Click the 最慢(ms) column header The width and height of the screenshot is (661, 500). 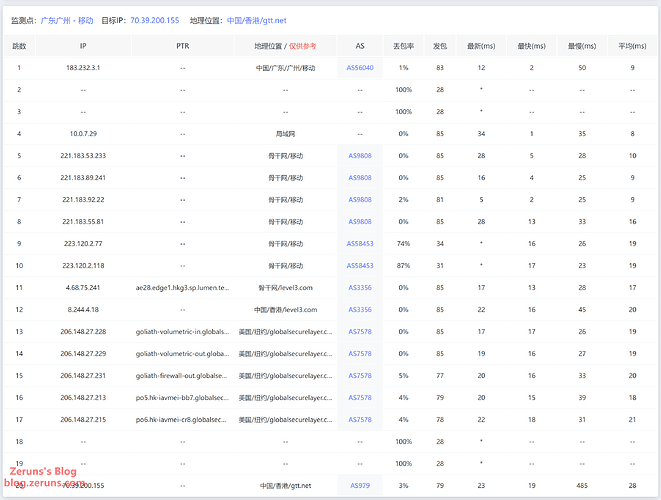pyautogui.click(x=580, y=46)
